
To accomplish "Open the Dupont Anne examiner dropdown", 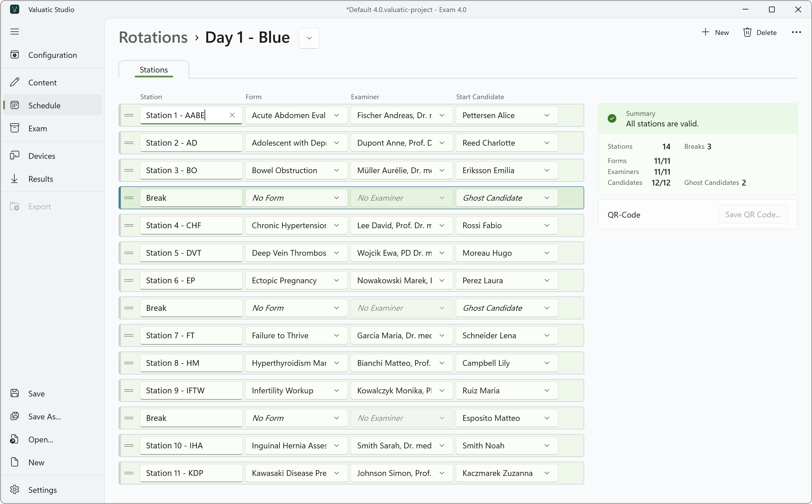I will click(401, 143).
